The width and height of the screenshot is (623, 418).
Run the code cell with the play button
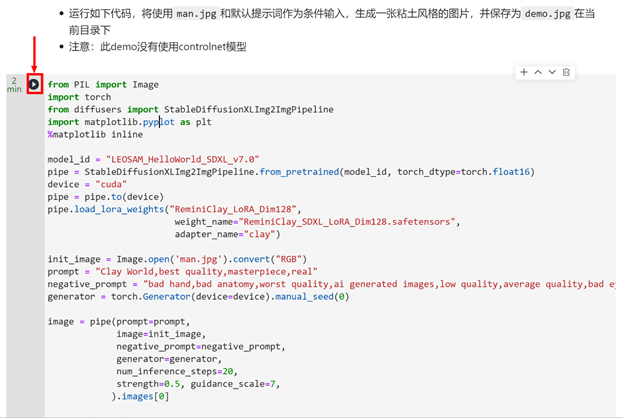point(34,85)
